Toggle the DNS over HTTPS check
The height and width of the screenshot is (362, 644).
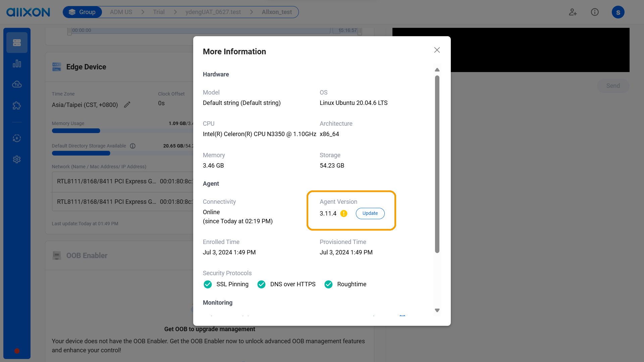(261, 284)
